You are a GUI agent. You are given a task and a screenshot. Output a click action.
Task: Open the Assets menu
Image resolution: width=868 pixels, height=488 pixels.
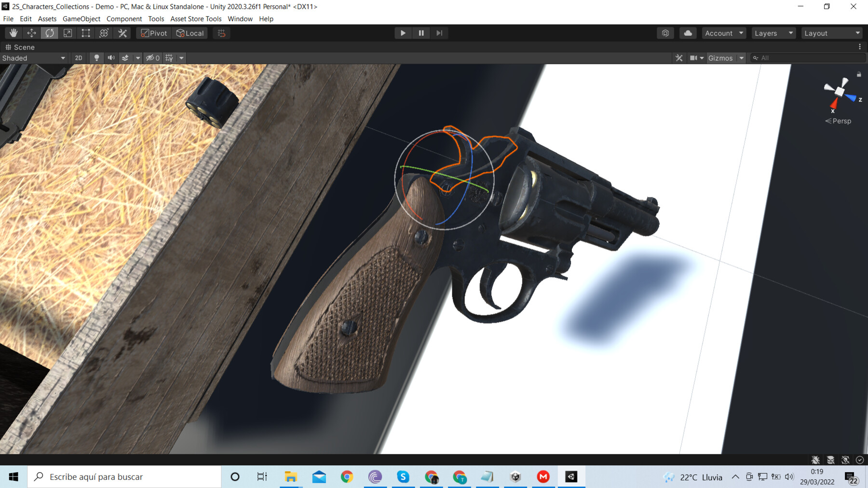click(x=47, y=19)
